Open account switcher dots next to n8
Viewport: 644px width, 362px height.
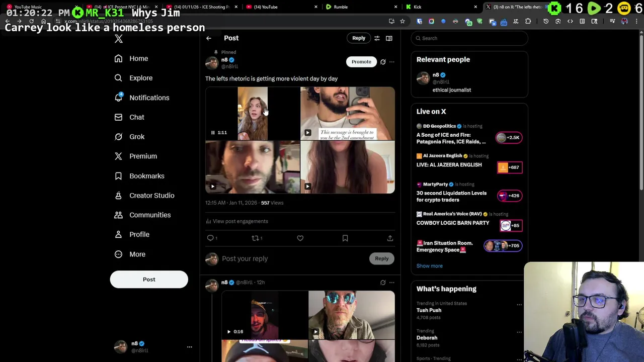coord(190,347)
